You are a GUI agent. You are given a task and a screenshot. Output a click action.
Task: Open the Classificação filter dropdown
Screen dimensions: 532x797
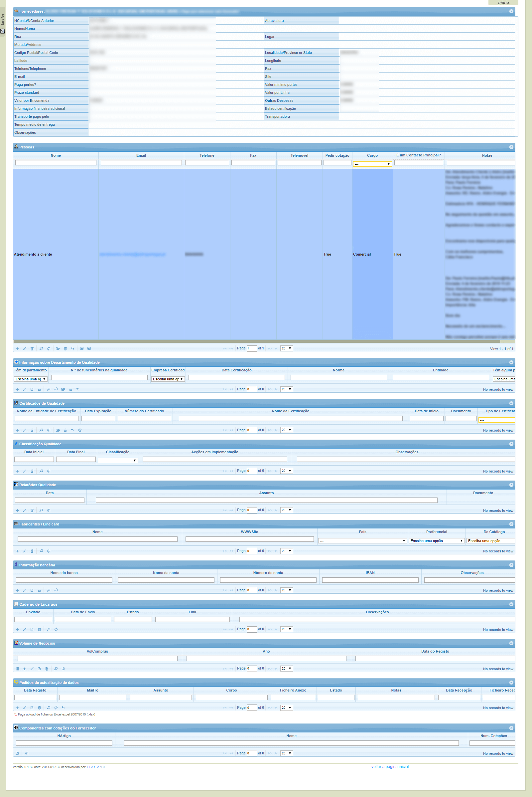[x=118, y=461]
